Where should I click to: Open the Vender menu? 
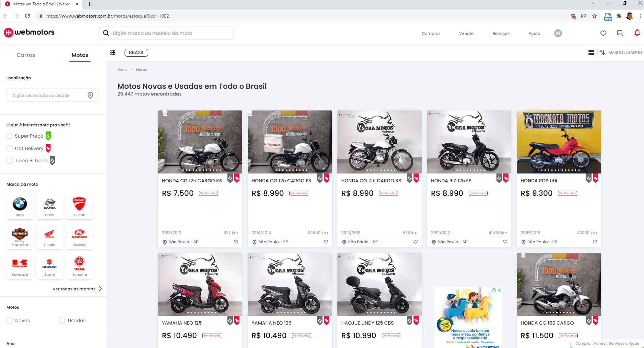466,33
